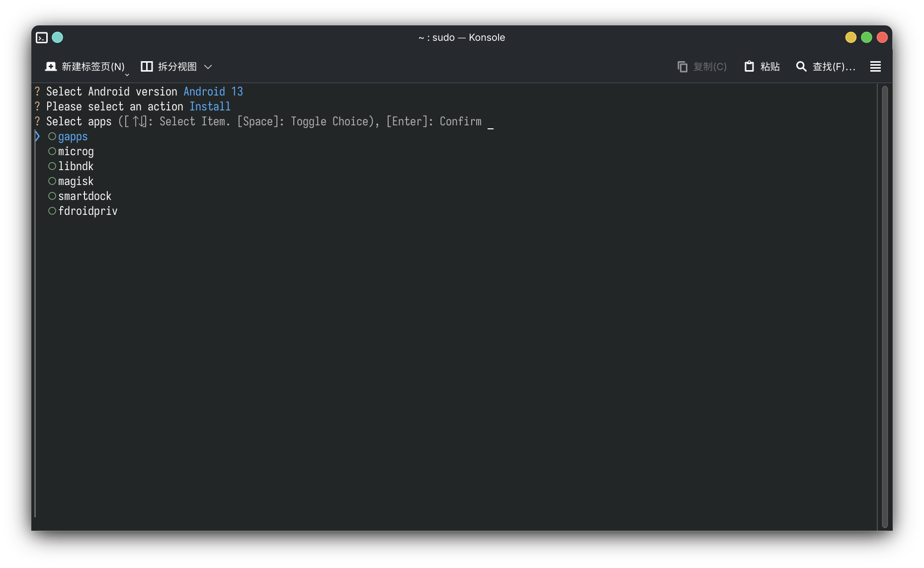Expand the 拆分视图 dropdown chevron
924x568 pixels.
coord(208,67)
